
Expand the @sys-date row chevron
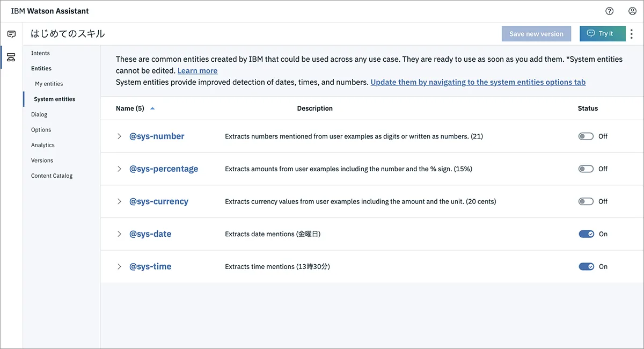(x=120, y=234)
